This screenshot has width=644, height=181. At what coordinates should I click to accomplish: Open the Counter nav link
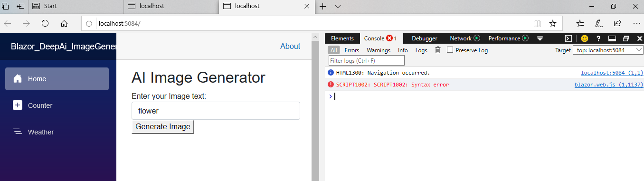tap(57, 105)
